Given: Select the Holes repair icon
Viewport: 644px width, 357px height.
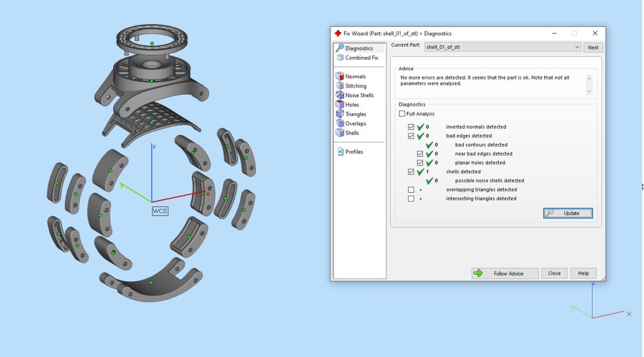Looking at the screenshot, I should pyautogui.click(x=340, y=105).
